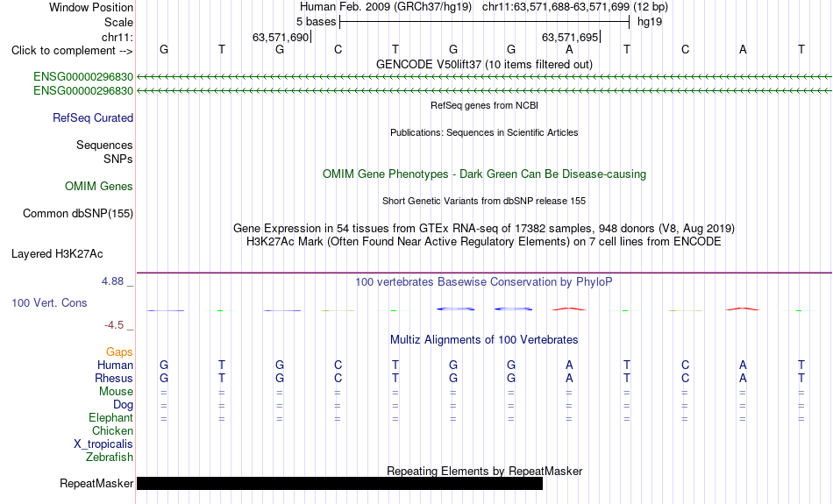Viewport: 833px width, 504px height.
Task: Open the 'RefSeq genes from NCBI' track title
Action: 484,105
